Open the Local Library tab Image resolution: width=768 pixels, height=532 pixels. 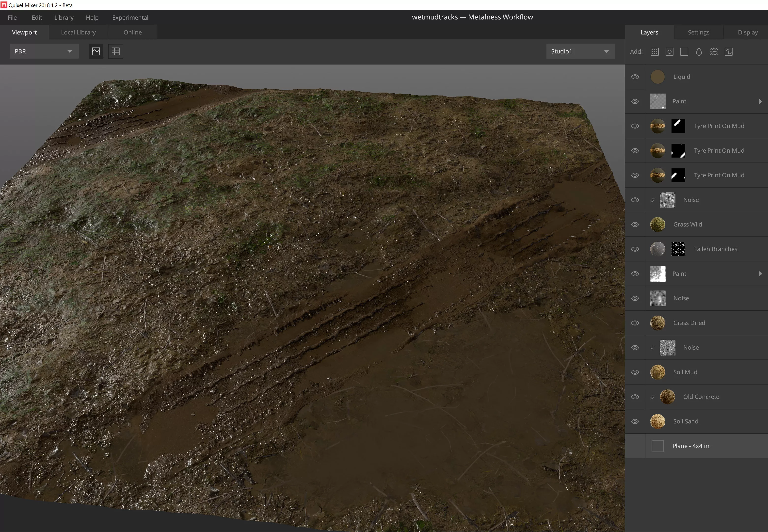click(78, 32)
